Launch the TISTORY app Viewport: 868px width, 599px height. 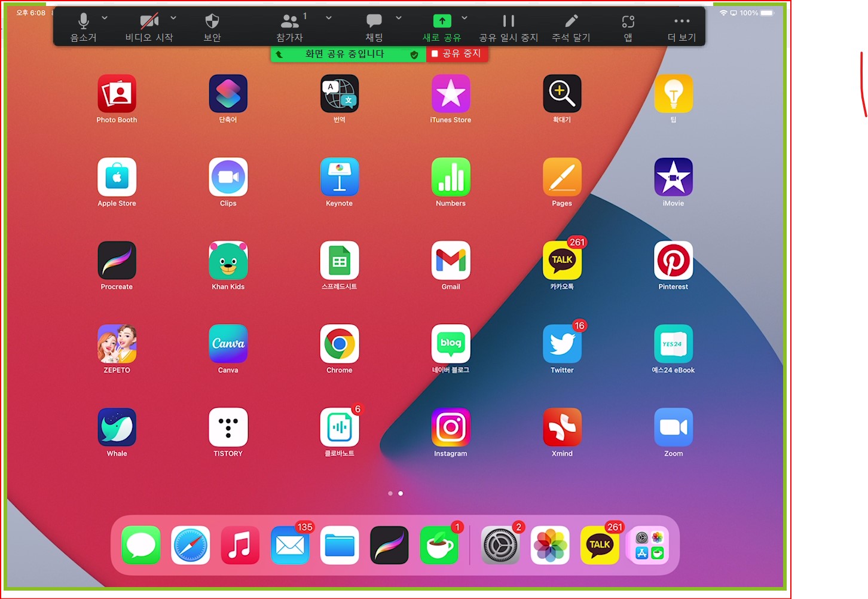point(228,427)
